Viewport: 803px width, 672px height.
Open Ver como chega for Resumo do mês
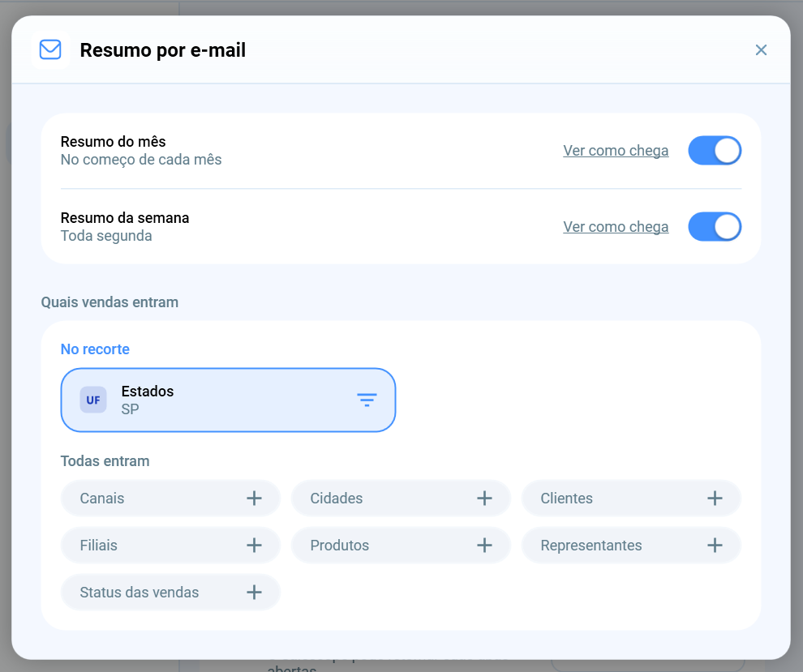coord(616,151)
